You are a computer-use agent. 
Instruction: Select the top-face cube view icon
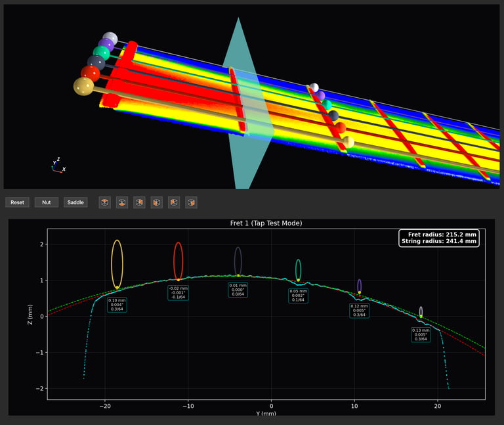(105, 202)
